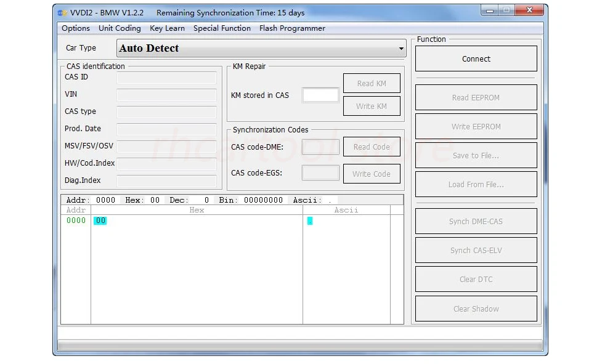Click the CAS code-EGS field
The height and width of the screenshot is (364, 610).
click(x=320, y=172)
